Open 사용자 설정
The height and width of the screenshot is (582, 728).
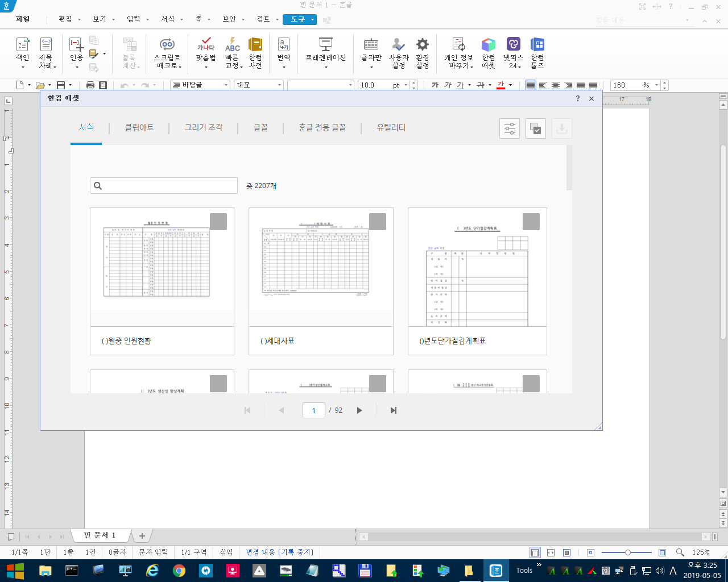click(x=399, y=53)
